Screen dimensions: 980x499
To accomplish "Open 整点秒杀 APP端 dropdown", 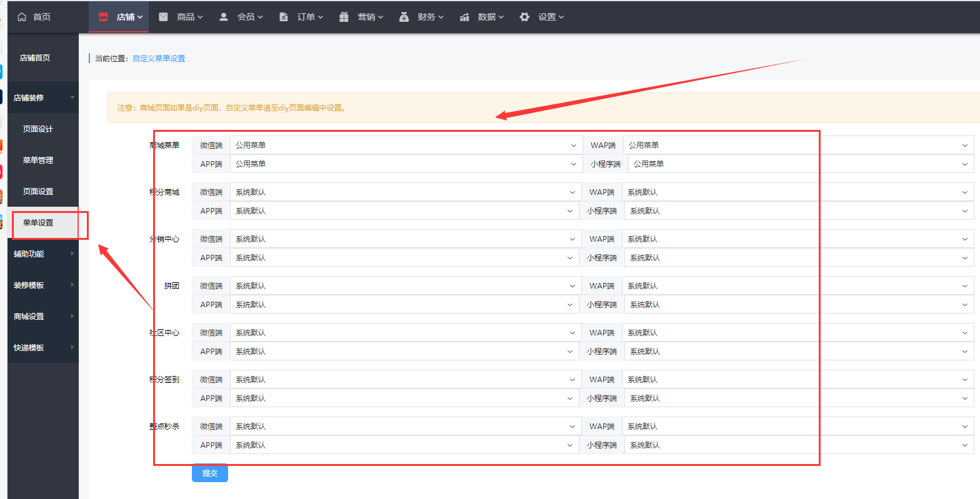I will [404, 445].
